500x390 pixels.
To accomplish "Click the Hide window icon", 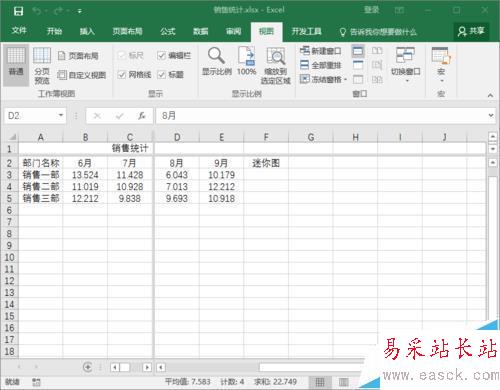I will [358, 65].
